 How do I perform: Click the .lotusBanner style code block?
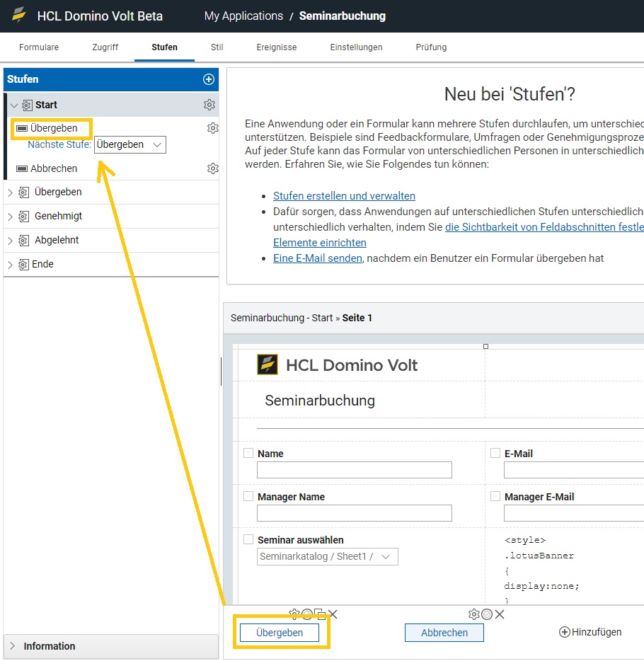pos(542,570)
